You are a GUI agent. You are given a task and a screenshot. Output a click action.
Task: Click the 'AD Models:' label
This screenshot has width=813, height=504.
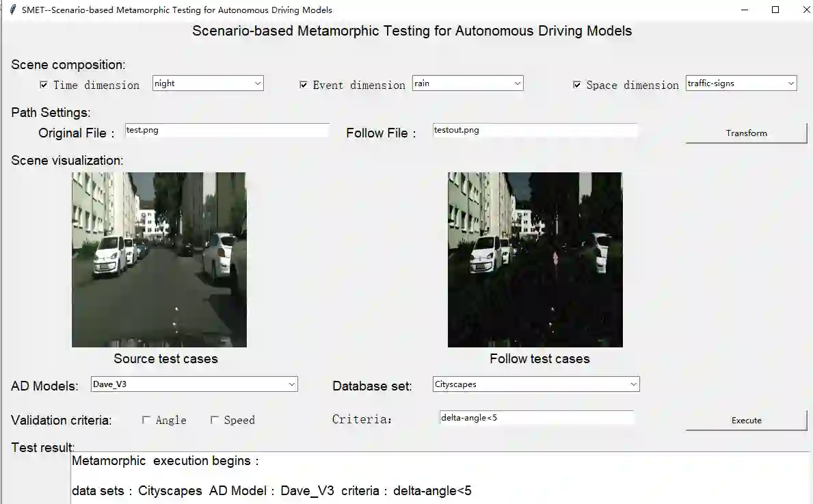[44, 386]
